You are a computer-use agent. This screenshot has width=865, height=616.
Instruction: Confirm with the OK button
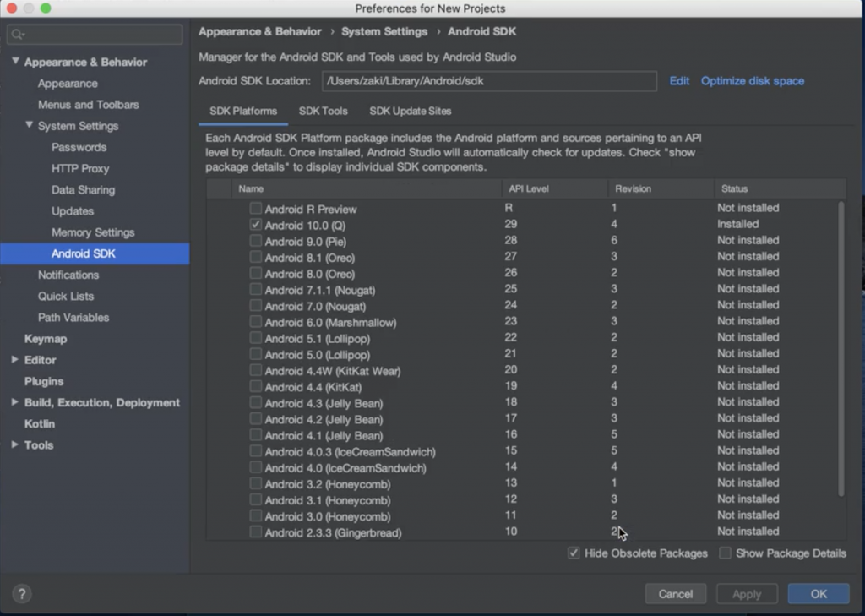coord(819,594)
